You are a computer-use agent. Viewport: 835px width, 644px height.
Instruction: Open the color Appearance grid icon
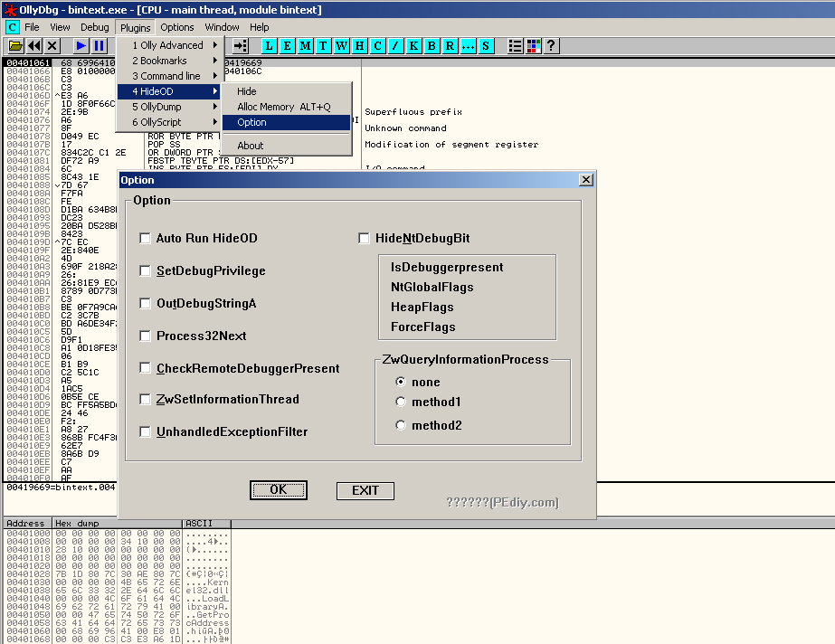[x=533, y=45]
